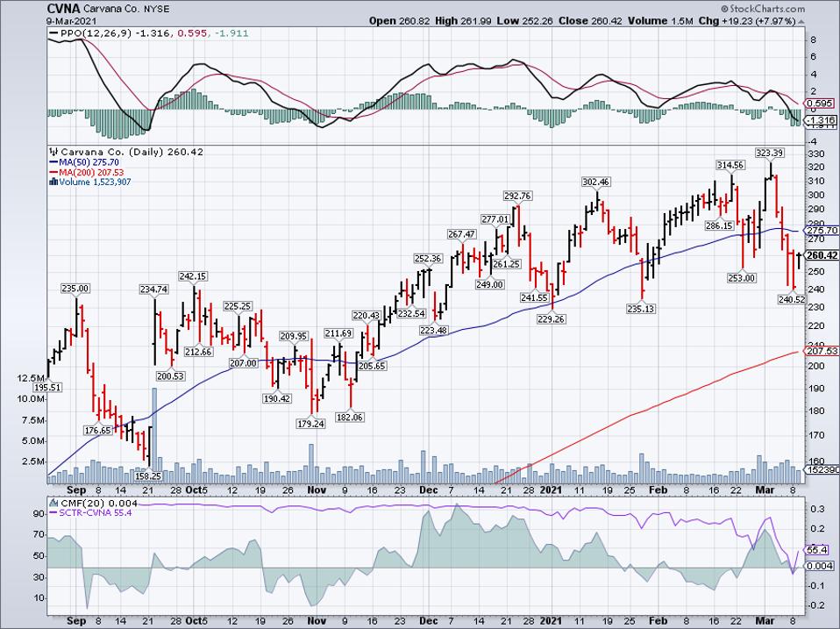Click the 267.47 price callout
The width and height of the screenshot is (840, 629).
click(x=461, y=235)
